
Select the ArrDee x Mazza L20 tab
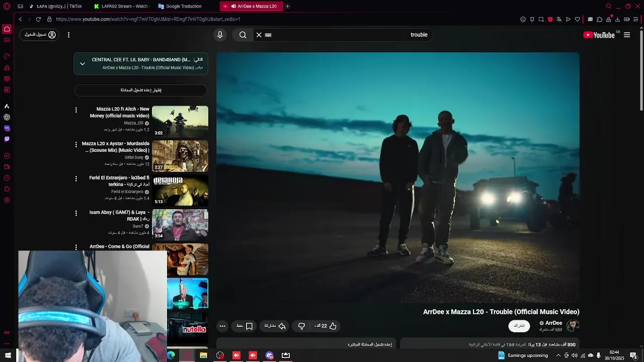tap(252, 7)
